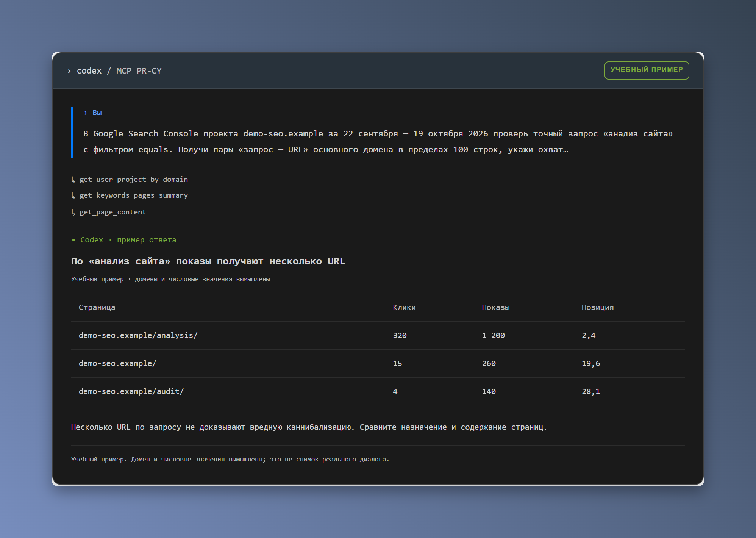Click the codex / MCP PR-CY title
Screen dimensions: 756x538
(x=119, y=71)
